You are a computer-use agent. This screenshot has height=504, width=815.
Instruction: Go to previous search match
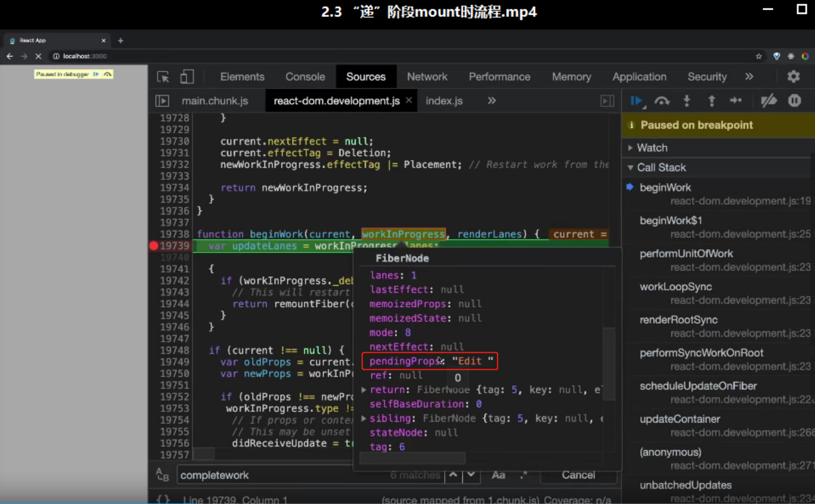click(x=453, y=475)
